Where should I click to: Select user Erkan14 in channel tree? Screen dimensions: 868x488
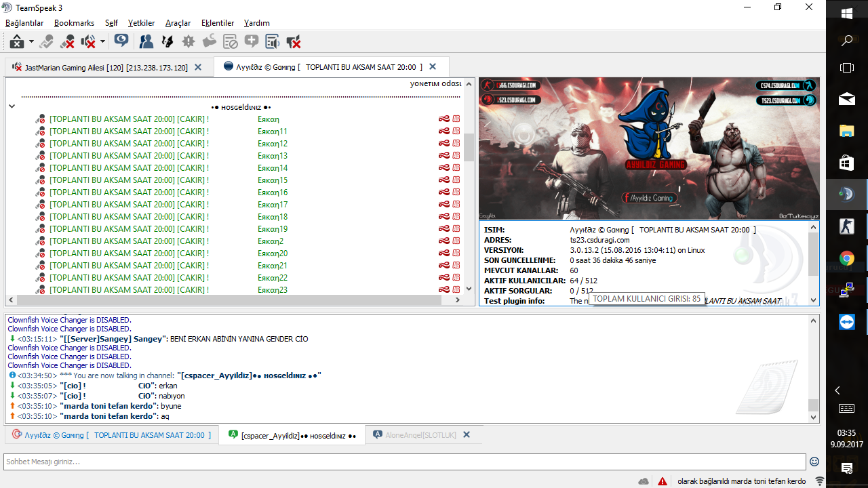tap(273, 168)
